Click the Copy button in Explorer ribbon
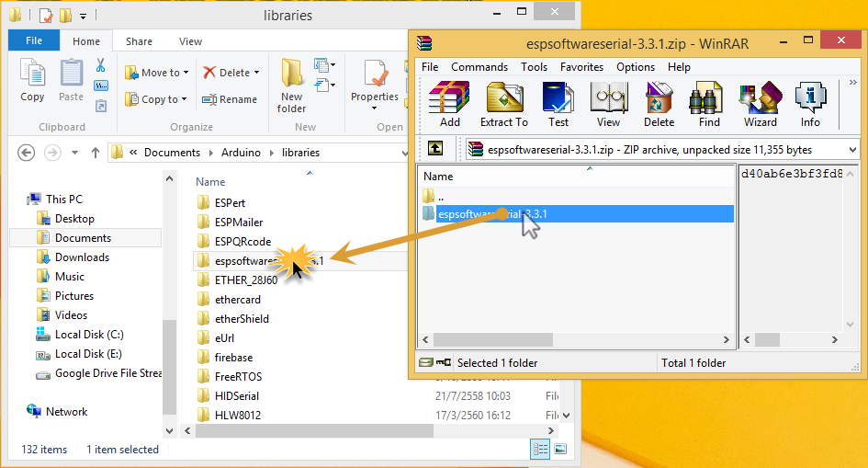868x468 pixels. pyautogui.click(x=33, y=80)
